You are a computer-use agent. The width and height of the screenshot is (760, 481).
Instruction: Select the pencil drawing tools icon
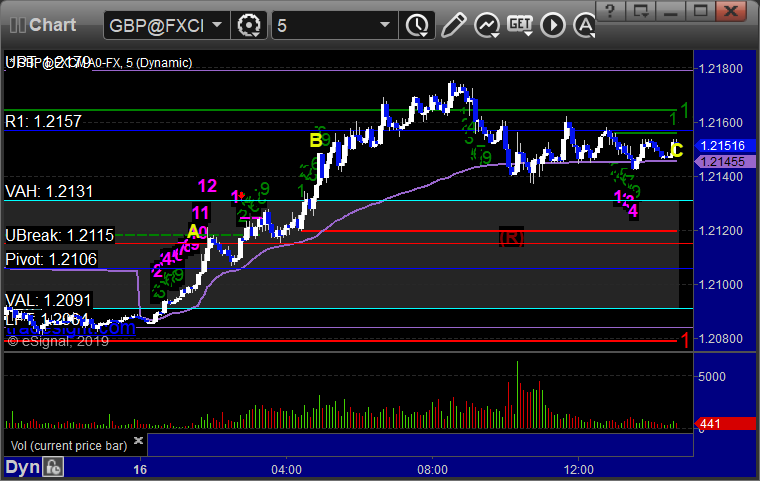453,25
